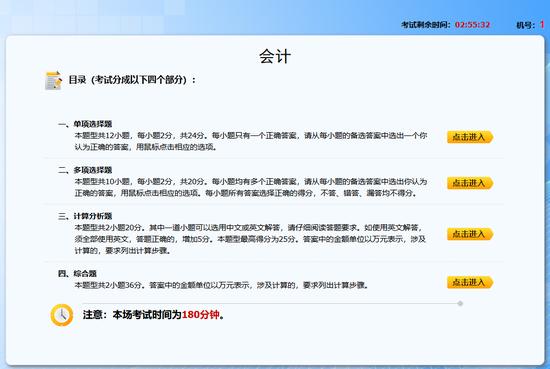Image resolution: width=550 pixels, height=369 pixels.
Task: Click the notepad icon beside 目录
Action: 53,80
